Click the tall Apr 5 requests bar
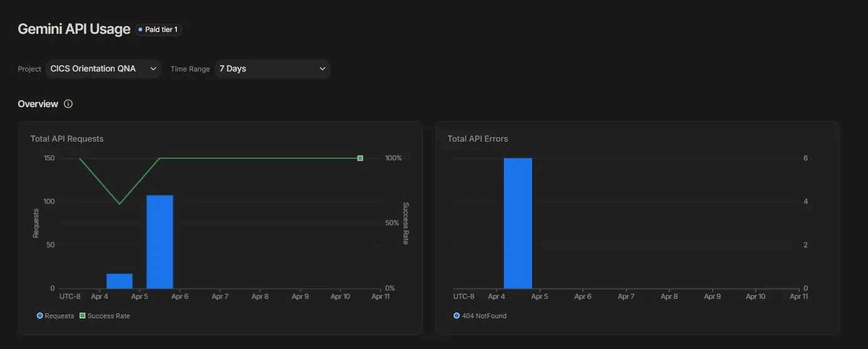 click(160, 242)
